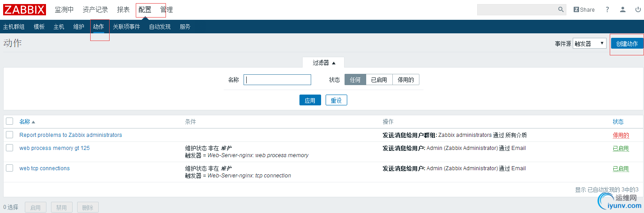Open web tcp connections action
Viewport: 644px width, 213px height.
pyautogui.click(x=45, y=168)
